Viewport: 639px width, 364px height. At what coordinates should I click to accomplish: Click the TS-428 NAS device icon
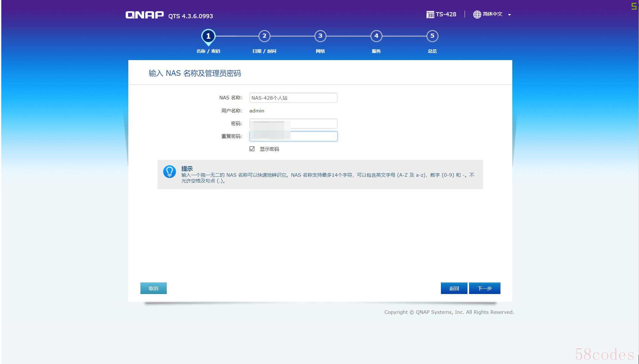[430, 14]
